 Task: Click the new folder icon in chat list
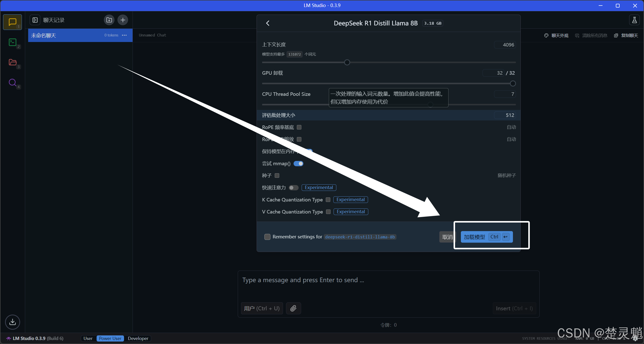click(x=109, y=20)
